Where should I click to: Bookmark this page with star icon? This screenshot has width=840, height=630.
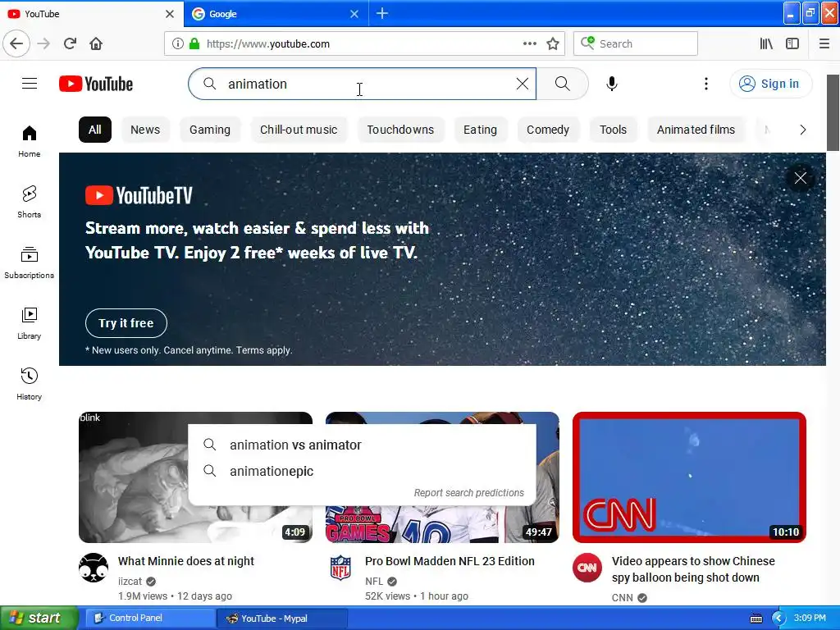click(x=553, y=43)
